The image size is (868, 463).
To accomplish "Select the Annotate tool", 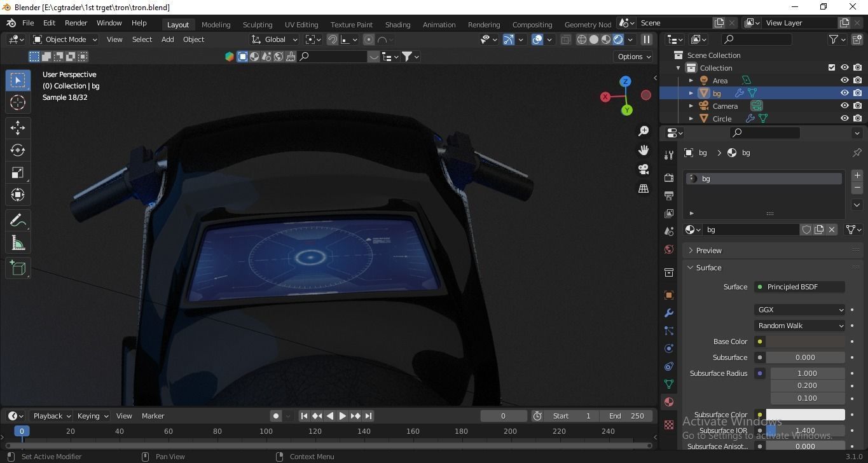I will 18,221.
